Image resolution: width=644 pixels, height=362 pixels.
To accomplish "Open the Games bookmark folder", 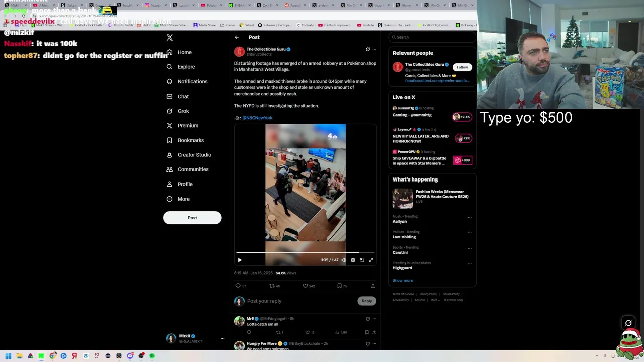I will tap(228, 25).
